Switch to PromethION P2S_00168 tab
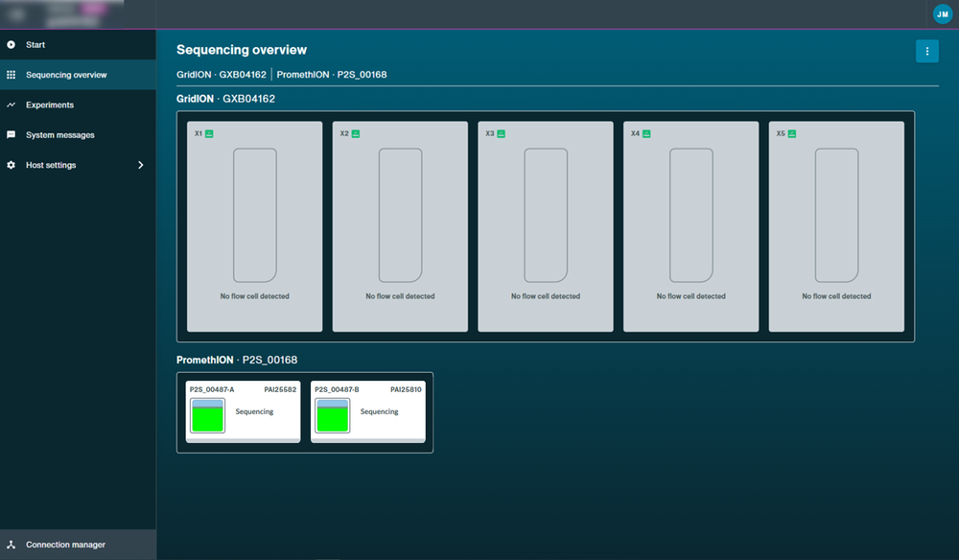 coord(332,75)
